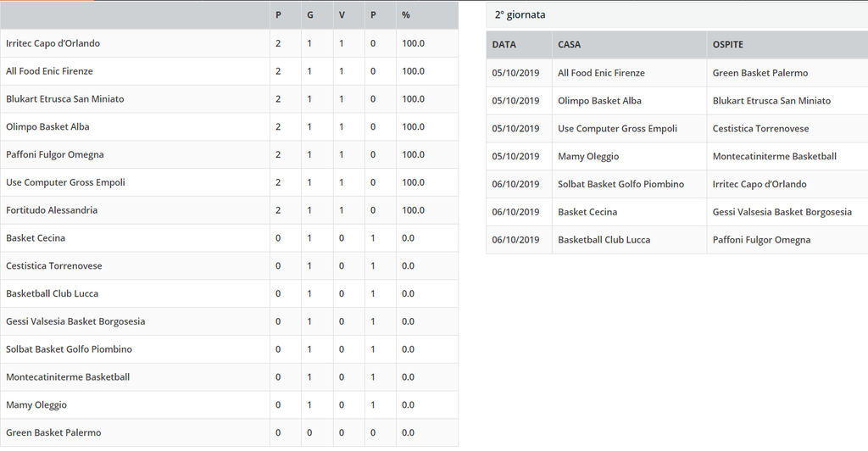Select Gessi Valsesia Basket Borgosesia as guest team

click(x=782, y=212)
